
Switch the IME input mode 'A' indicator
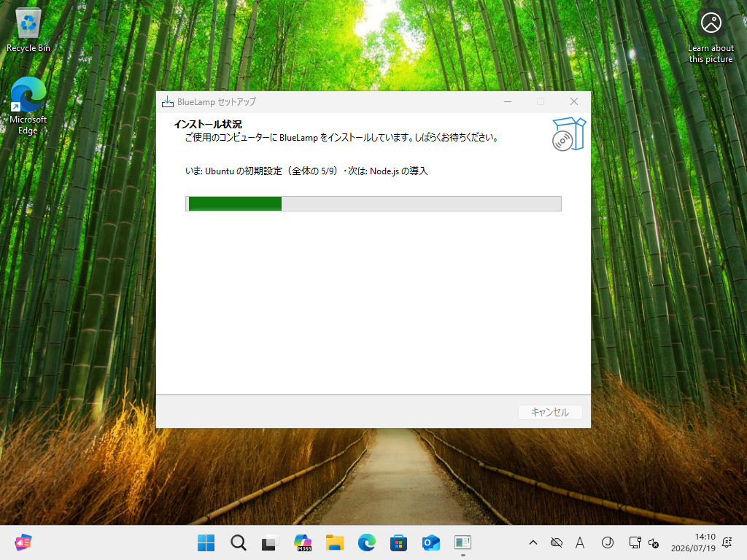(580, 542)
